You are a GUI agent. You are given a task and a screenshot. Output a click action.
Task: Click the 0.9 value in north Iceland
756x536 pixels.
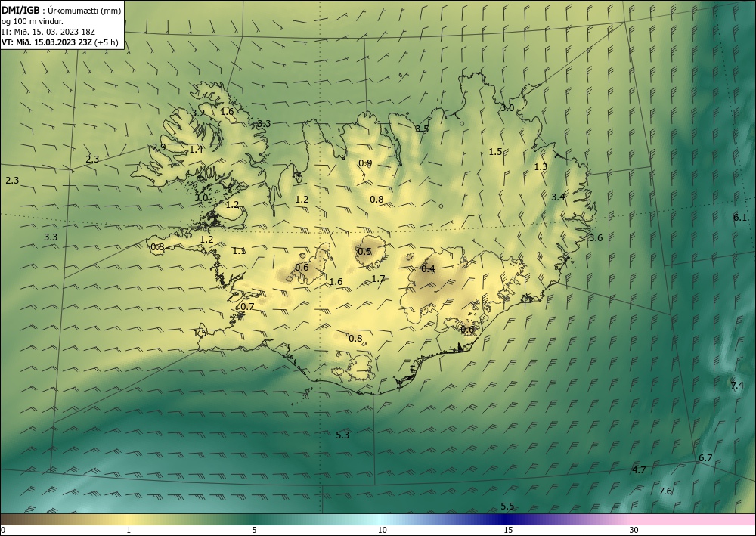(x=365, y=163)
